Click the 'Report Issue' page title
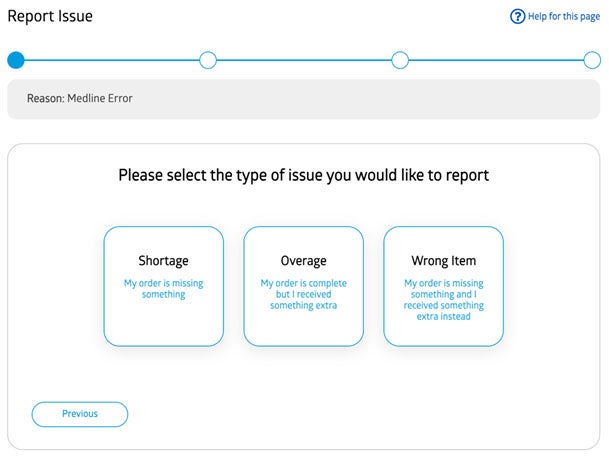Screen dimensions: 609x462 [x=50, y=16]
